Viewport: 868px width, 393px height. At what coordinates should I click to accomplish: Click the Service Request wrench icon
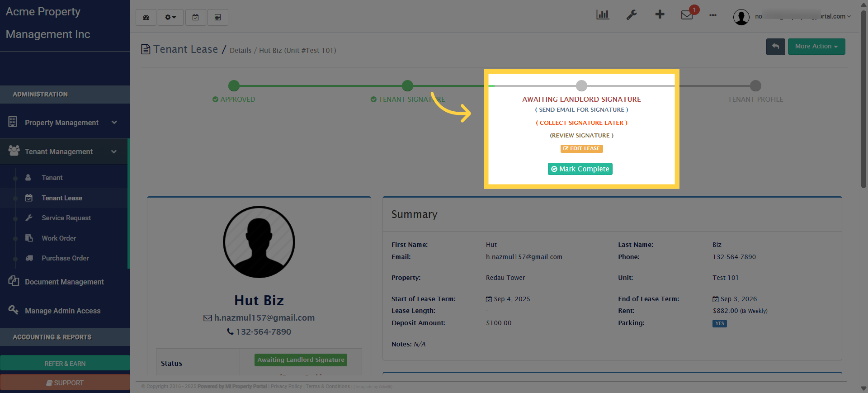pyautogui.click(x=29, y=218)
